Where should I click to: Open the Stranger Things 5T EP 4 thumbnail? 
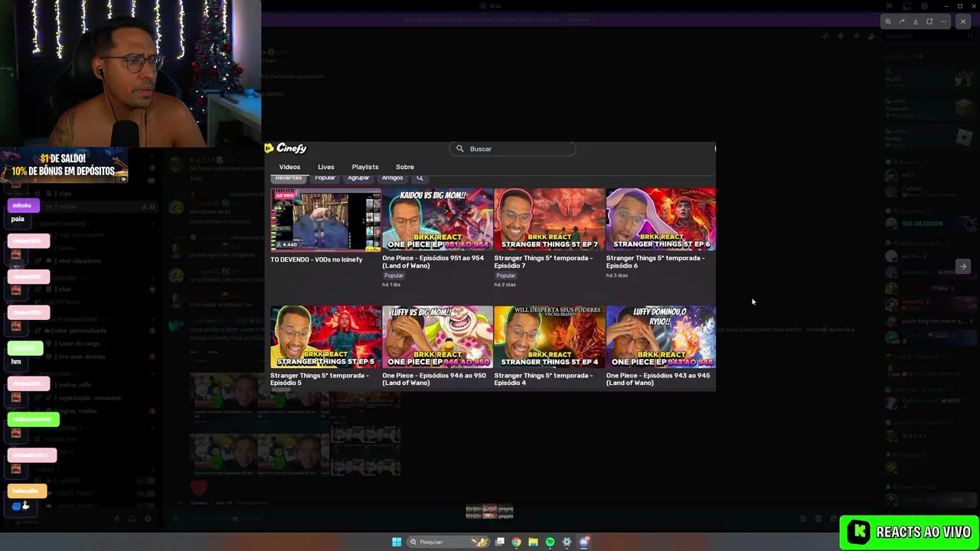coord(549,337)
